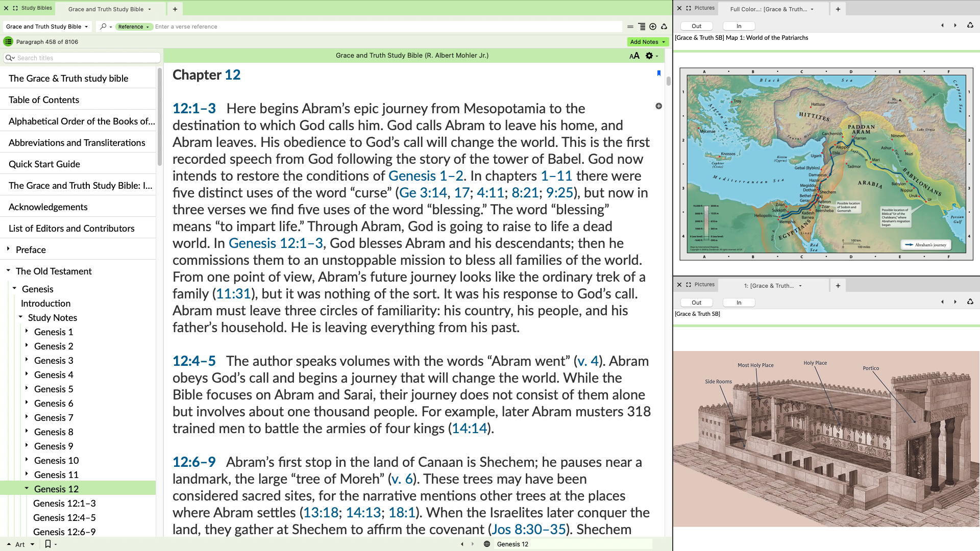The width and height of the screenshot is (980, 551).
Task: Zoom In in upper Pictures pane
Action: [739, 26]
